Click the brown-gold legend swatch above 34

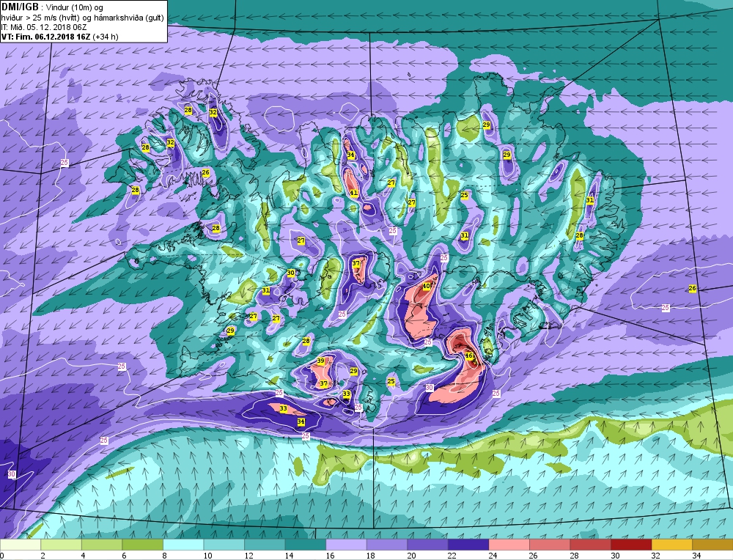click(x=712, y=545)
